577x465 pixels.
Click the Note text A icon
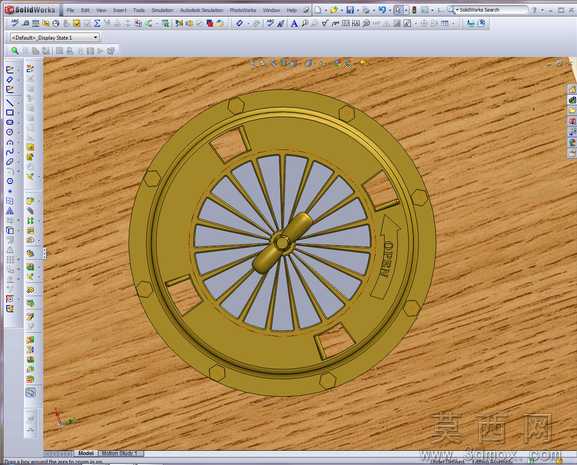(294, 24)
